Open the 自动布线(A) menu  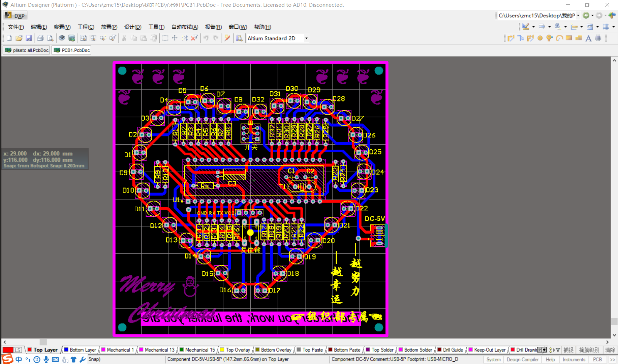(185, 27)
